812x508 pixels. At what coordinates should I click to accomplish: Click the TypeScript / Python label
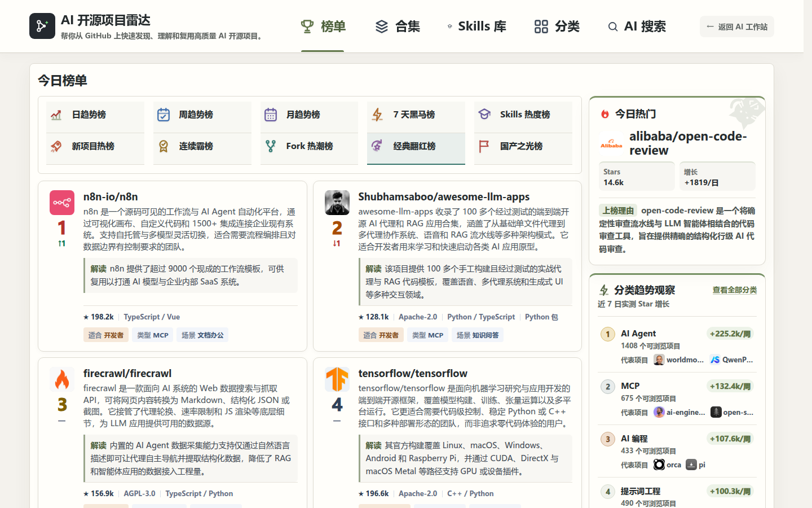(x=199, y=493)
